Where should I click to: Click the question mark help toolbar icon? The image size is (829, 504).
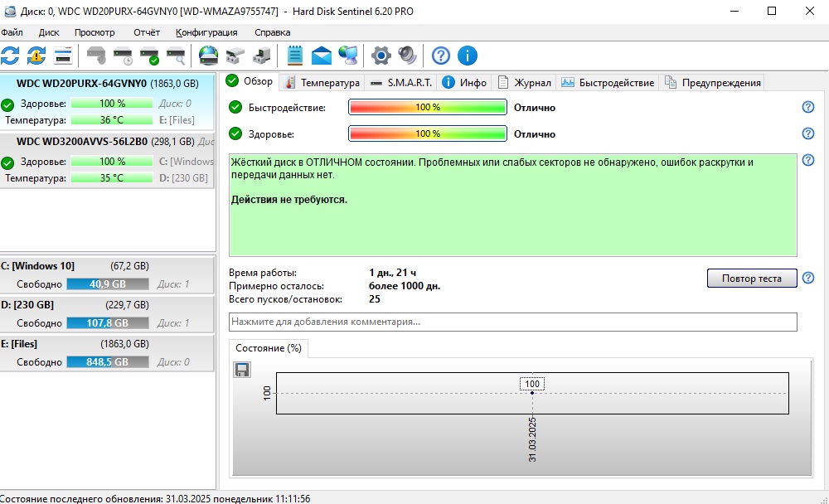point(441,56)
